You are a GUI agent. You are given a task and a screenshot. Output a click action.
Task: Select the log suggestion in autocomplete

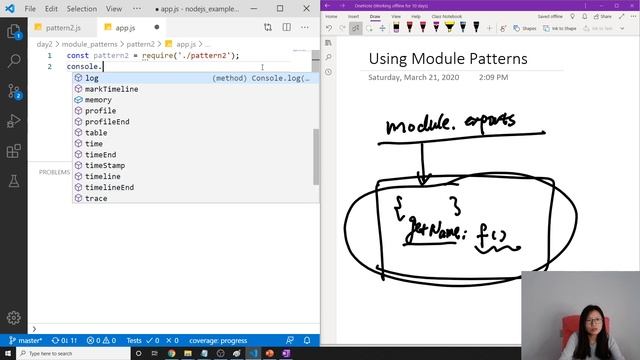click(x=196, y=78)
